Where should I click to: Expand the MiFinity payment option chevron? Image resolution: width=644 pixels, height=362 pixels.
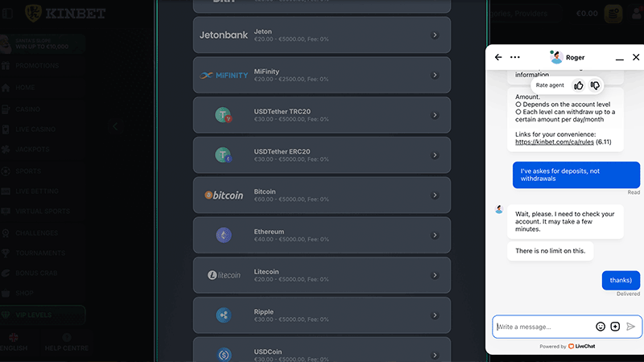(x=435, y=75)
